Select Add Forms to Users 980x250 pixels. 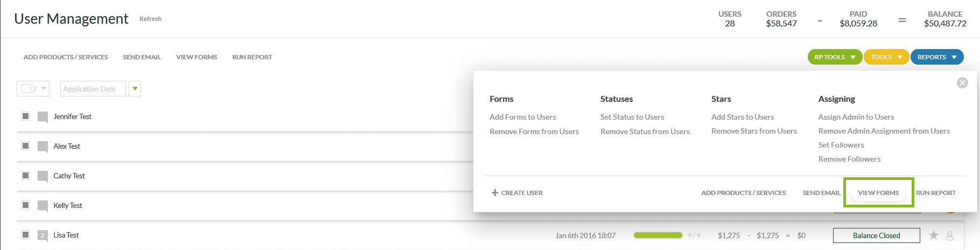(523, 117)
